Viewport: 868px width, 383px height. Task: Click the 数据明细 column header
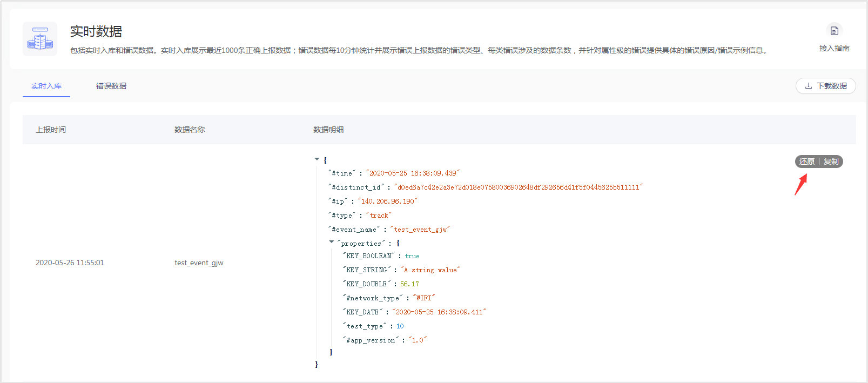[328, 130]
